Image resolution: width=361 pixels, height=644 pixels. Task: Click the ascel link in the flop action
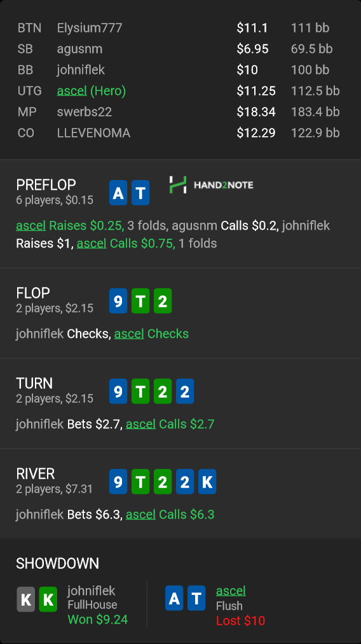coord(129,333)
